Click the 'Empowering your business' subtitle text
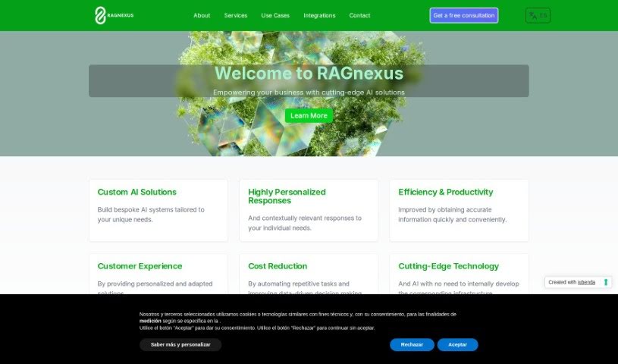618x364 pixels. coord(309,93)
